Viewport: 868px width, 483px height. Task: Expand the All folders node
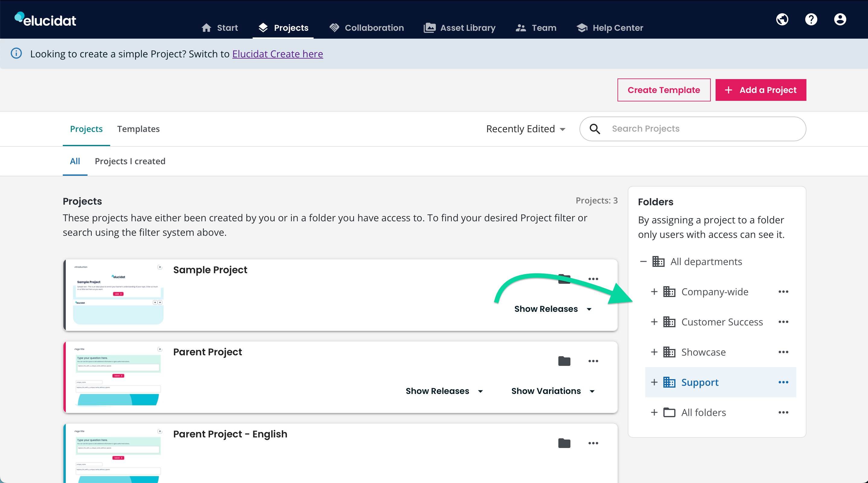[654, 412]
